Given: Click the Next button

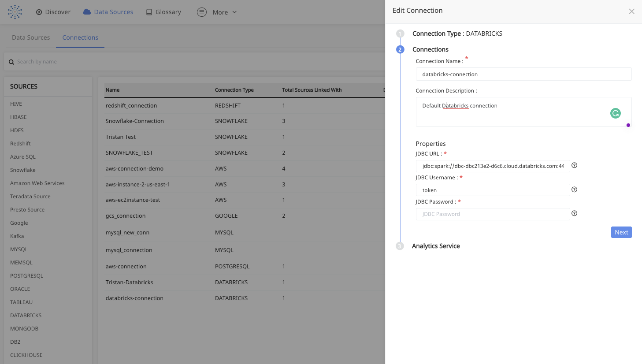Looking at the screenshot, I should tap(621, 232).
